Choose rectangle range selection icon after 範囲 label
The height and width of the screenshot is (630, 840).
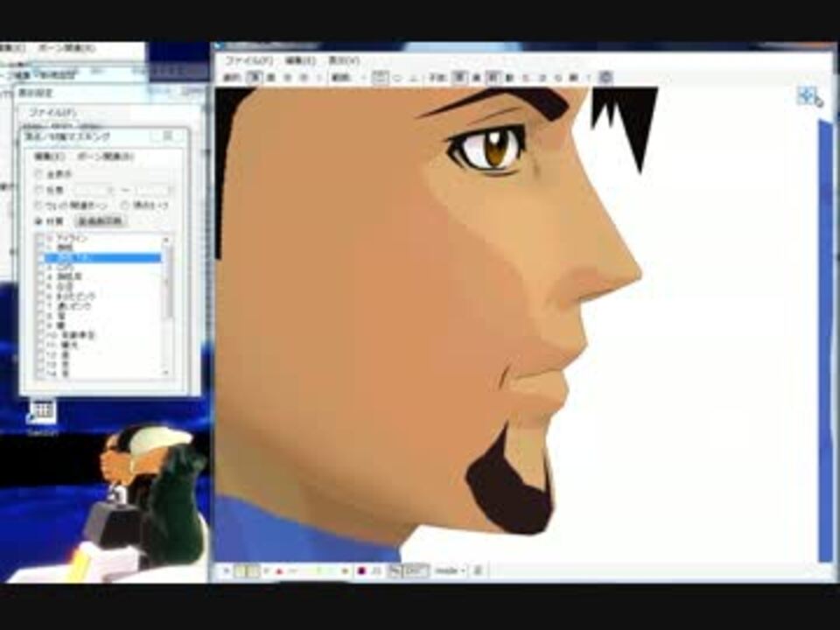point(380,78)
